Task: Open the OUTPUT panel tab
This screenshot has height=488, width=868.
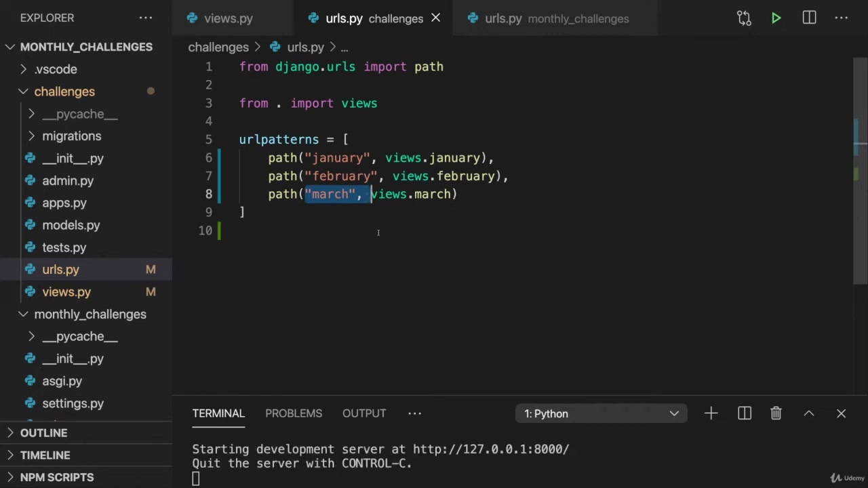Action: pyautogui.click(x=364, y=413)
